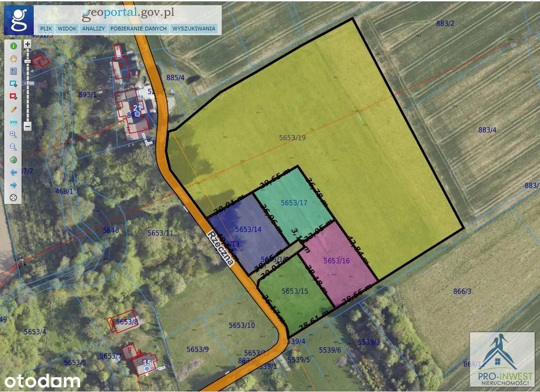Open the layer list table icon
Screen dimensions: 540x392
[13, 71]
